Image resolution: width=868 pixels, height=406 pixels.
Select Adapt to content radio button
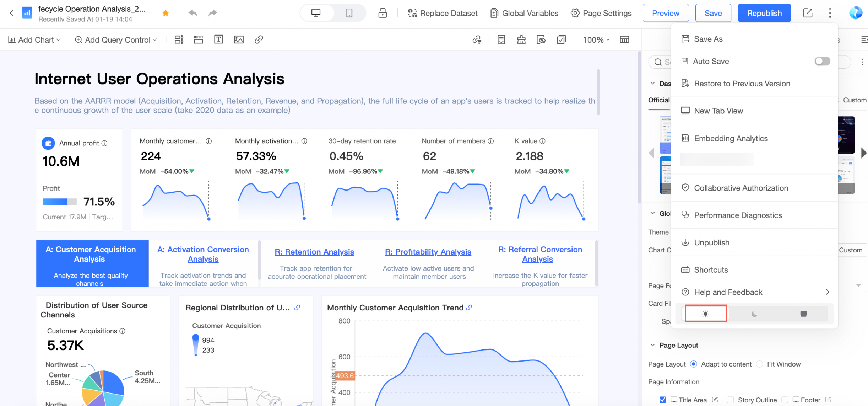coord(693,364)
